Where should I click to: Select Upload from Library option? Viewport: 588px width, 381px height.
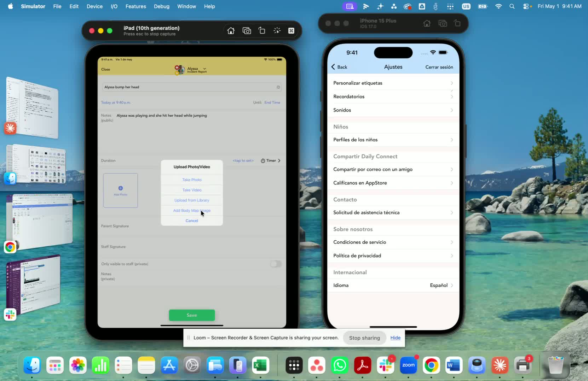coord(192,200)
